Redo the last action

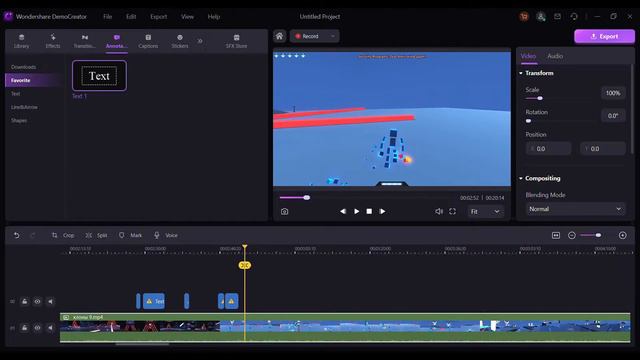pyautogui.click(x=33, y=235)
